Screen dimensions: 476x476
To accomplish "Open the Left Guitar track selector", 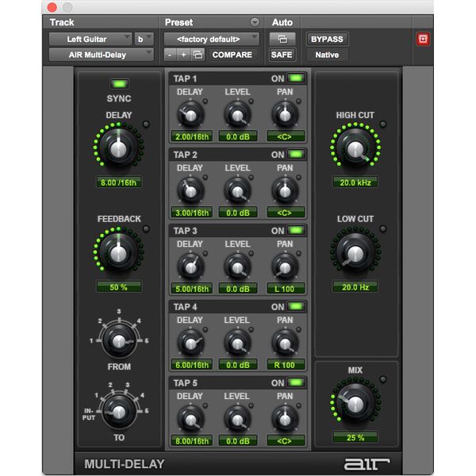I will point(90,39).
